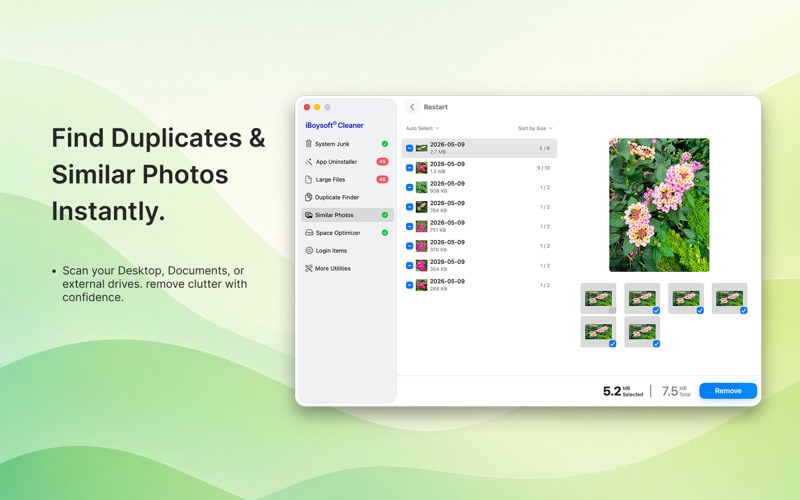
Task: Click the photo icon of the 2.7 MB group
Action: click(421, 148)
